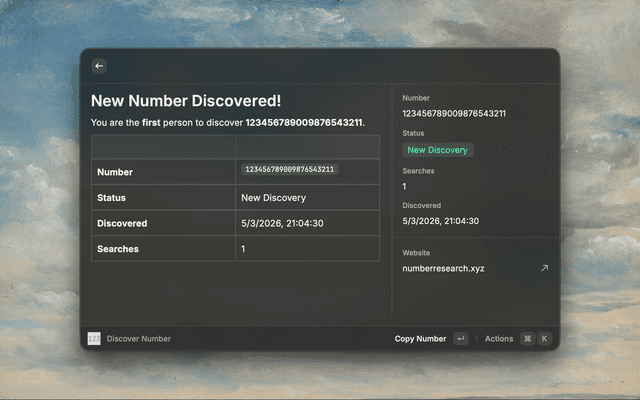Click the external link arrow beside numberresearch.xyz
The width and height of the screenshot is (640, 400).
(x=544, y=268)
